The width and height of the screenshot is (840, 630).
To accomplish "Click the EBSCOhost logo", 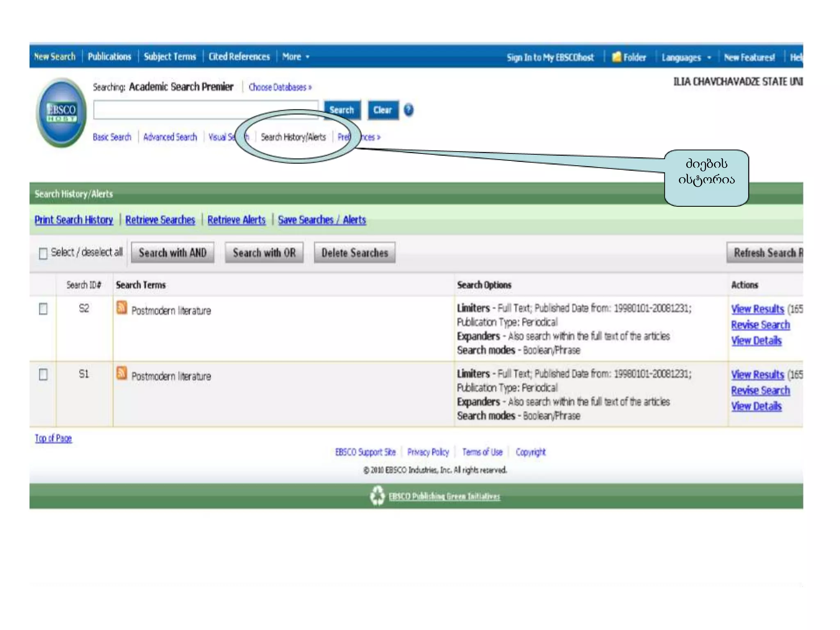I will tap(62, 112).
